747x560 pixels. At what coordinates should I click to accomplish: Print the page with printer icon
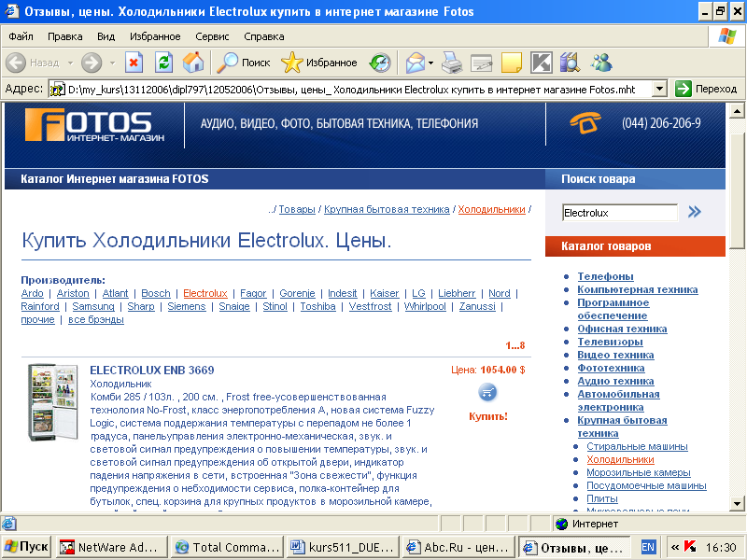[x=452, y=63]
